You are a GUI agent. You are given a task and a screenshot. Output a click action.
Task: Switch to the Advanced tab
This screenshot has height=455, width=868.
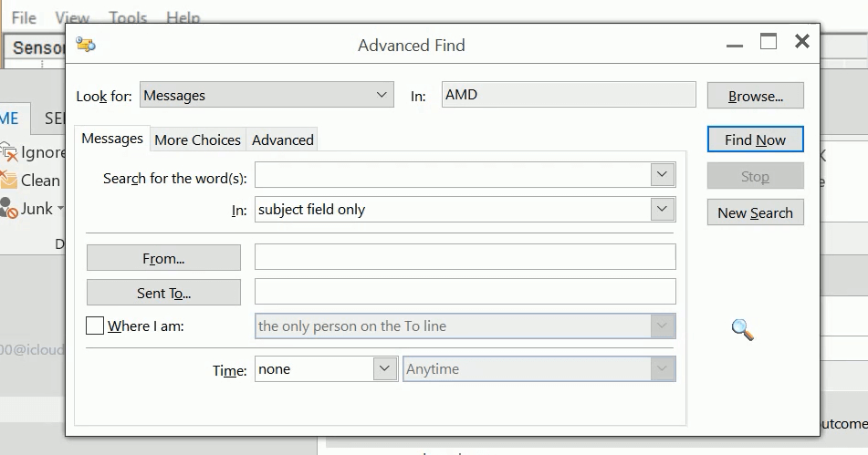[282, 140]
